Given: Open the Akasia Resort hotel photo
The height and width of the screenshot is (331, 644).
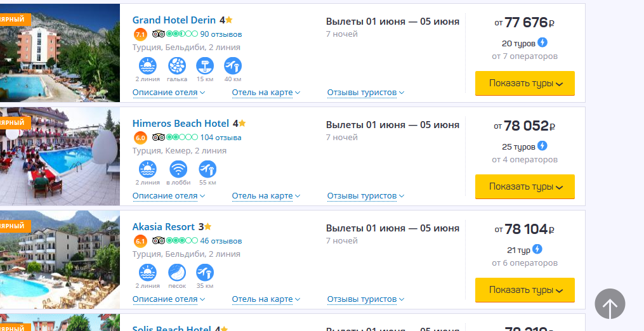Looking at the screenshot, I should coord(60,259).
